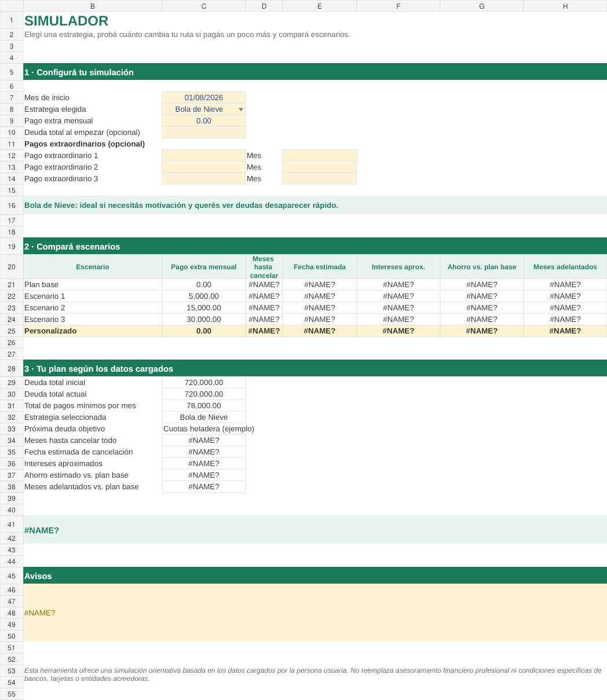Click the 30,000.00 value for Escenario 3
The image size is (607, 700).
click(204, 320)
